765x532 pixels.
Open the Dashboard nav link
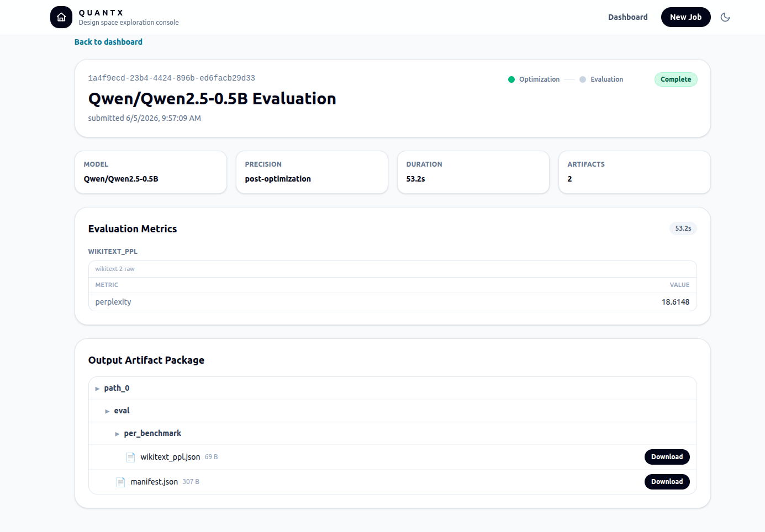click(x=628, y=17)
